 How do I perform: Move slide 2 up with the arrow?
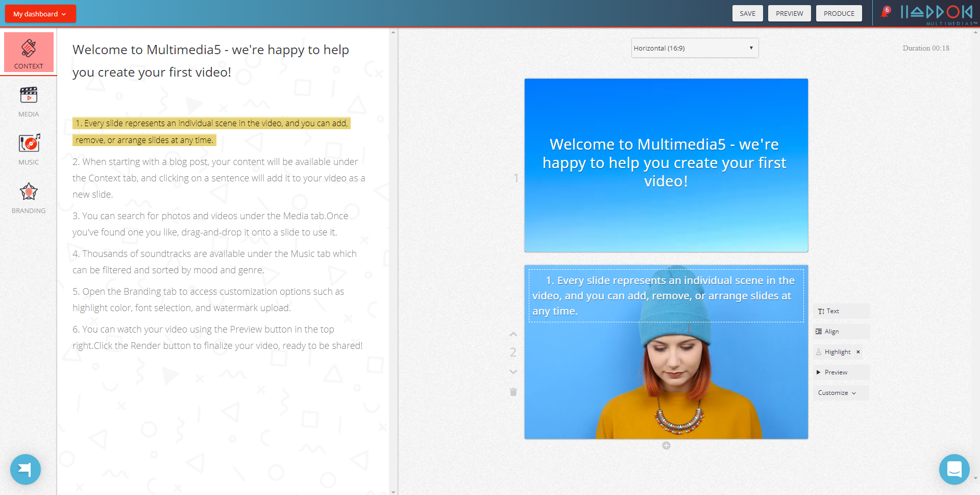pos(513,334)
